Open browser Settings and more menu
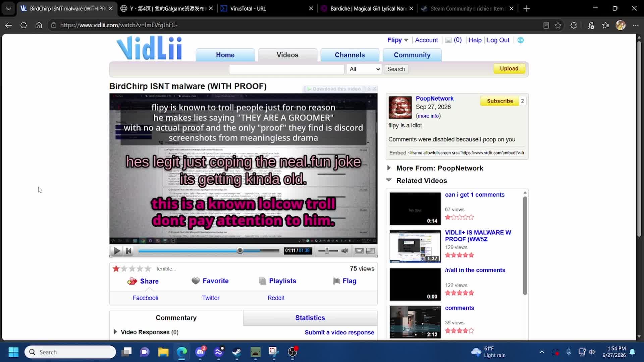This screenshot has width=644, height=362. [x=636, y=25]
